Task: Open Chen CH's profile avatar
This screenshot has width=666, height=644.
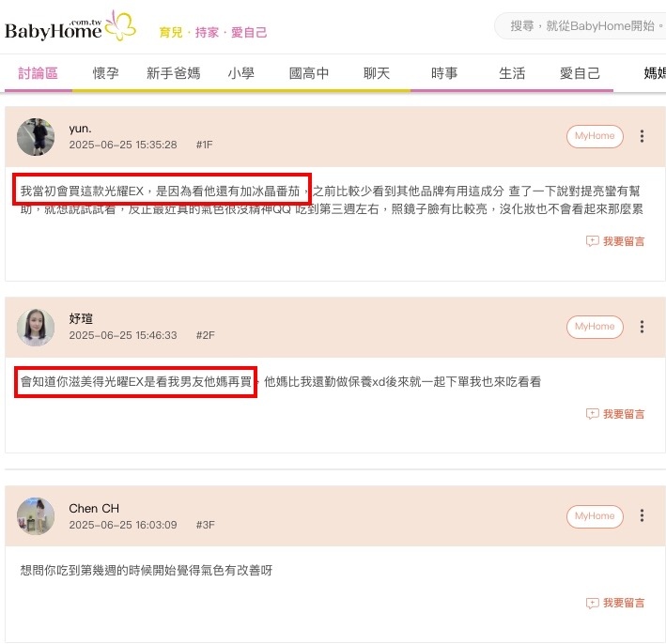Action: tap(36, 516)
